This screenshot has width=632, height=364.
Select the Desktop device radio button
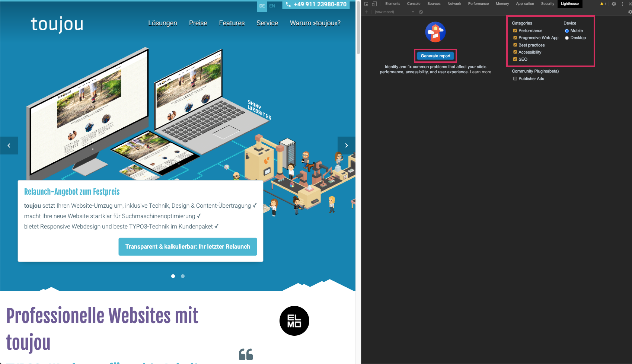pyautogui.click(x=567, y=38)
